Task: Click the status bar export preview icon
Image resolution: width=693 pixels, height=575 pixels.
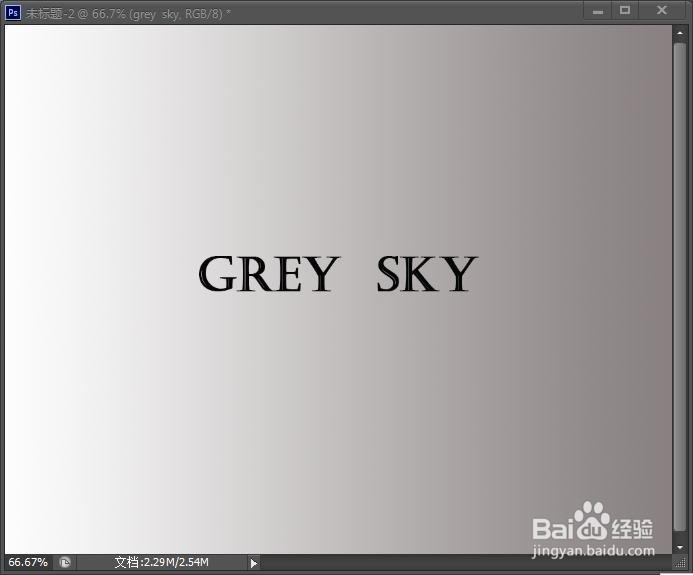Action: click(65, 563)
